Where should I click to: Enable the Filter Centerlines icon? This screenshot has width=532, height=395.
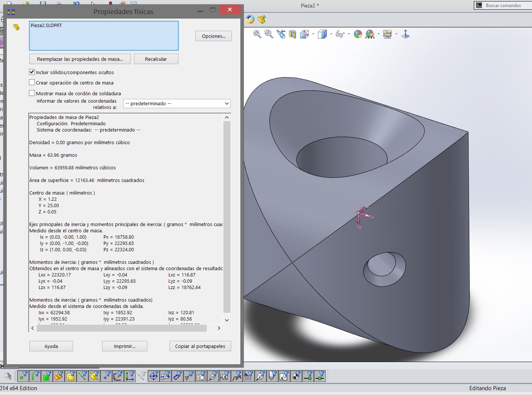coord(165,376)
